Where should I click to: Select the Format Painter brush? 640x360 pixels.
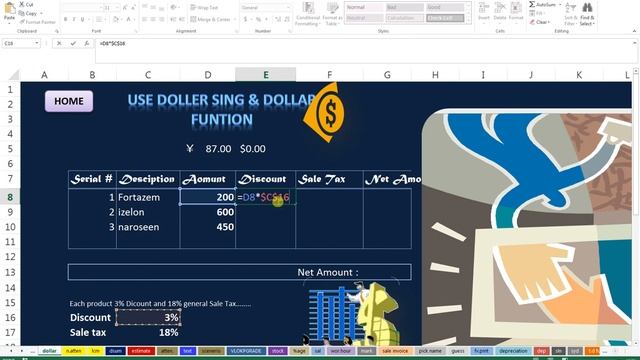pyautogui.click(x=22, y=22)
